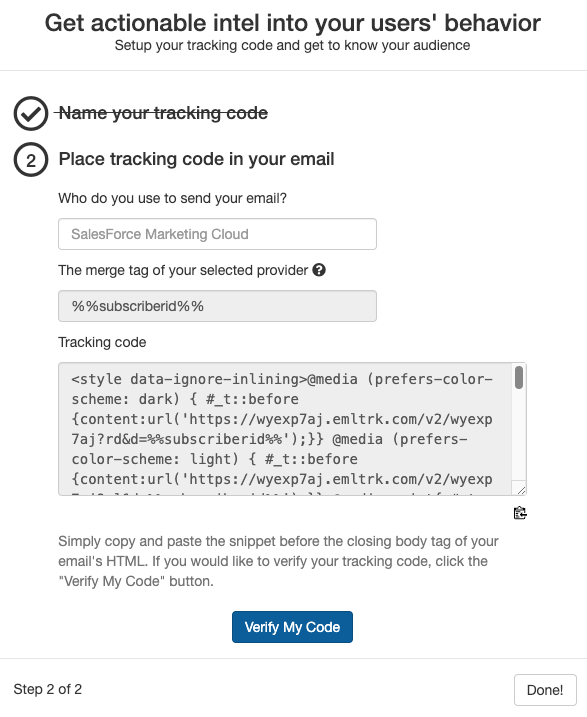This screenshot has height=717, width=587.
Task: Click the 'Setup your tracking code' subtitle
Action: tap(292, 45)
